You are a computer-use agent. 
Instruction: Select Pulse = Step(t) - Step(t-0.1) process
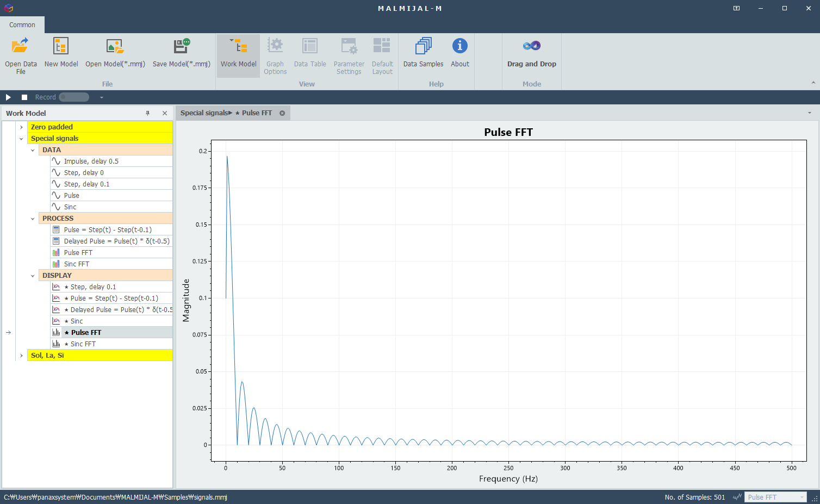pyautogui.click(x=111, y=230)
